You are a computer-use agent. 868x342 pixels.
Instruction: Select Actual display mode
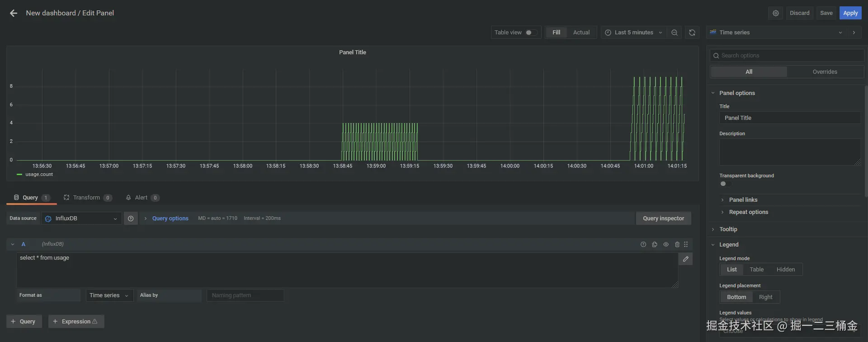pos(581,33)
